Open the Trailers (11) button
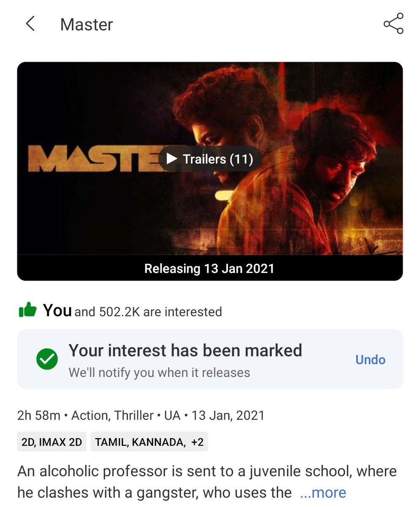Image resolution: width=420 pixels, height=507 pixels. click(210, 159)
